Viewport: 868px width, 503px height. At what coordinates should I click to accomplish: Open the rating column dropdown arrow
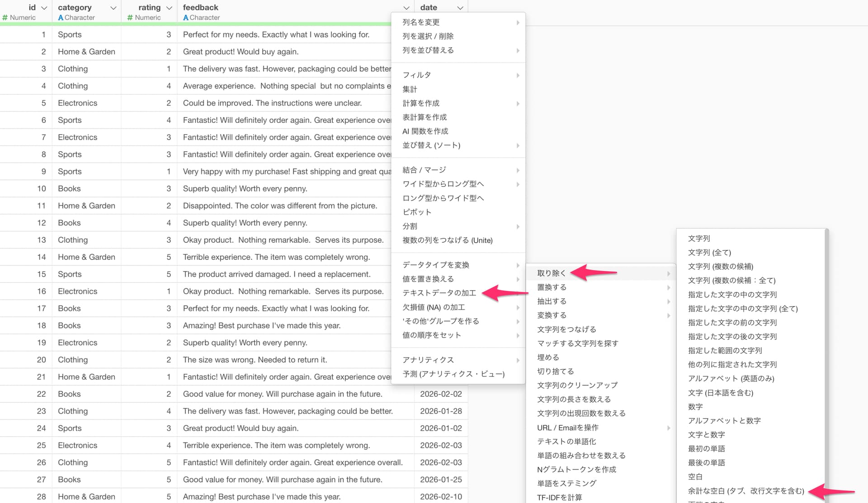pyautogui.click(x=169, y=8)
